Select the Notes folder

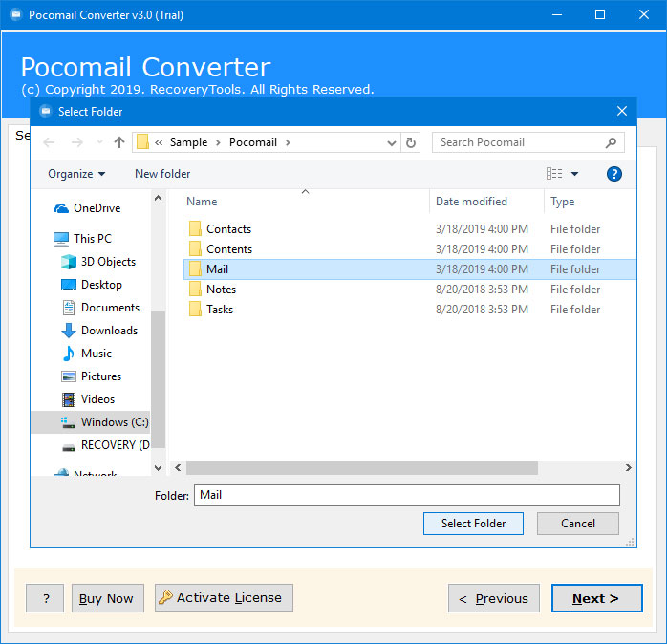pyautogui.click(x=212, y=290)
